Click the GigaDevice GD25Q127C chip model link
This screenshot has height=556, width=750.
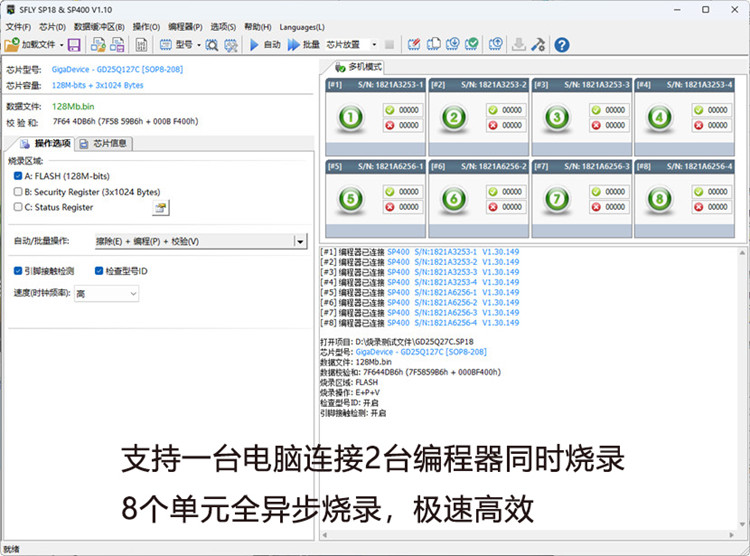(117, 69)
